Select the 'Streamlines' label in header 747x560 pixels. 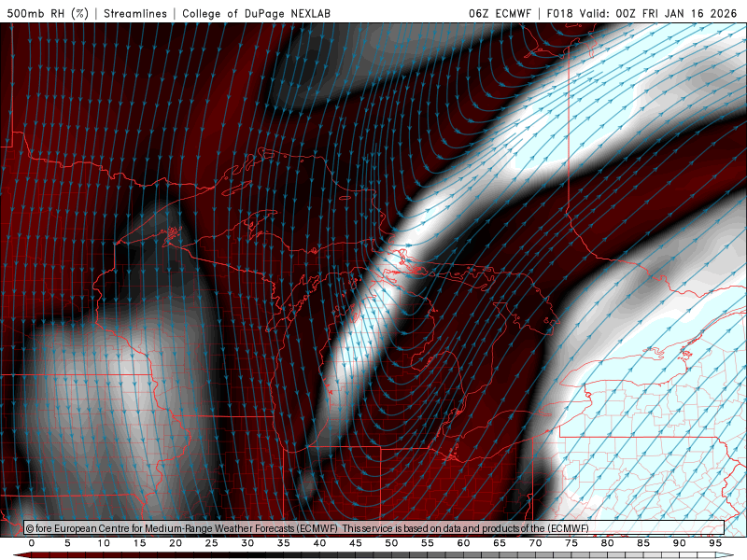pyautogui.click(x=135, y=13)
